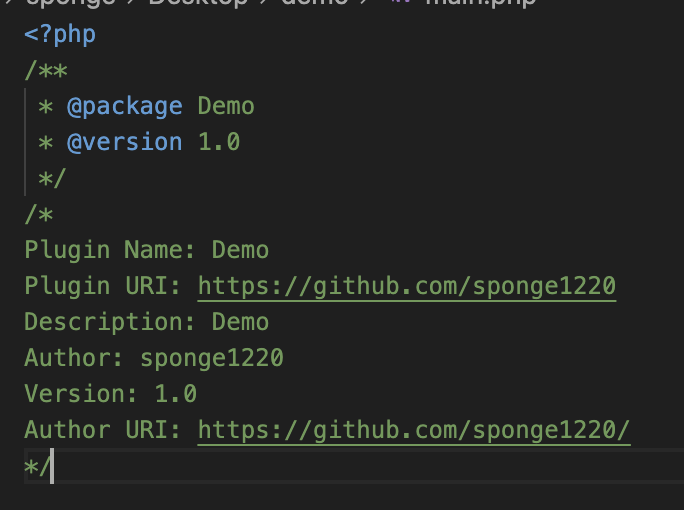
Task: Click the docblock opening /** line
Action: coord(46,70)
